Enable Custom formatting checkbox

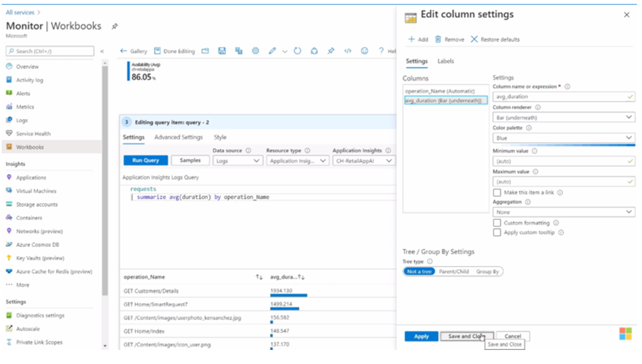coord(497,223)
